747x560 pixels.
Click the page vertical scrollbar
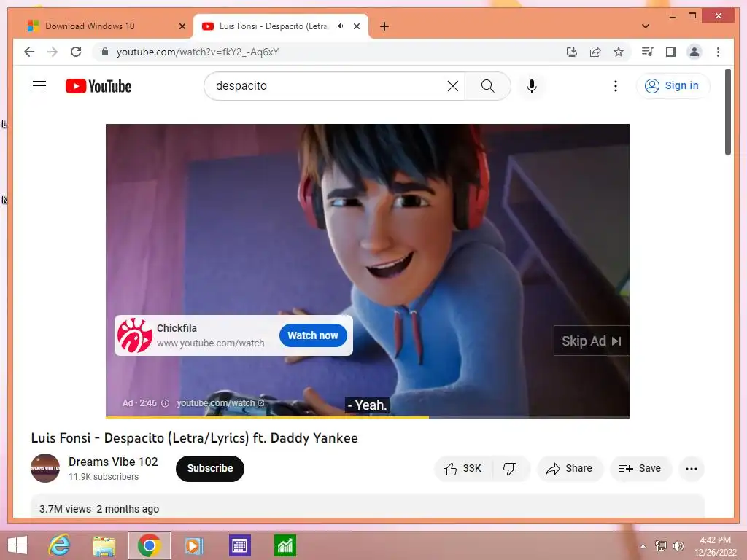tap(727, 112)
